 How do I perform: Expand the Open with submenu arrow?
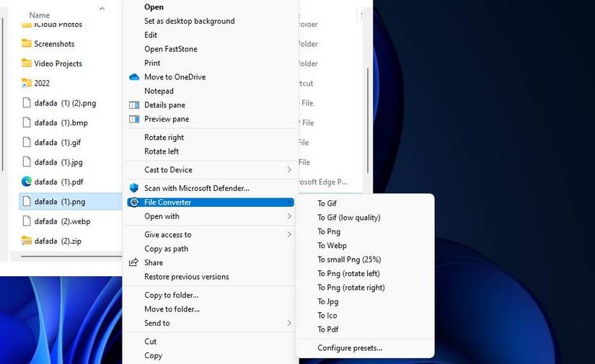point(289,216)
